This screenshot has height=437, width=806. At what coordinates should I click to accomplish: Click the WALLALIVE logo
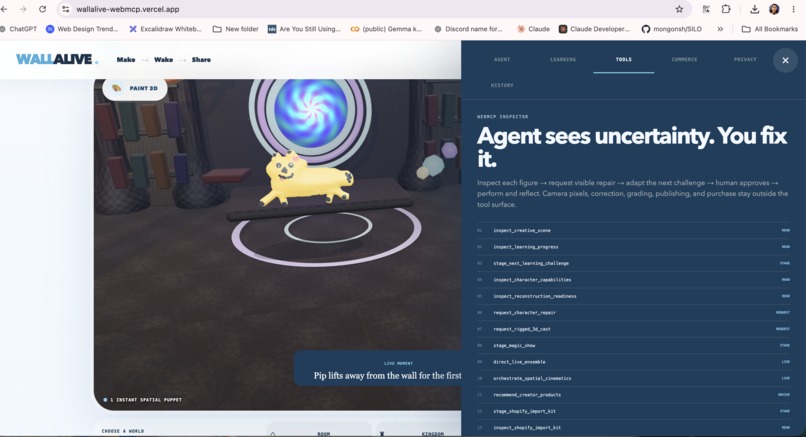(x=57, y=59)
